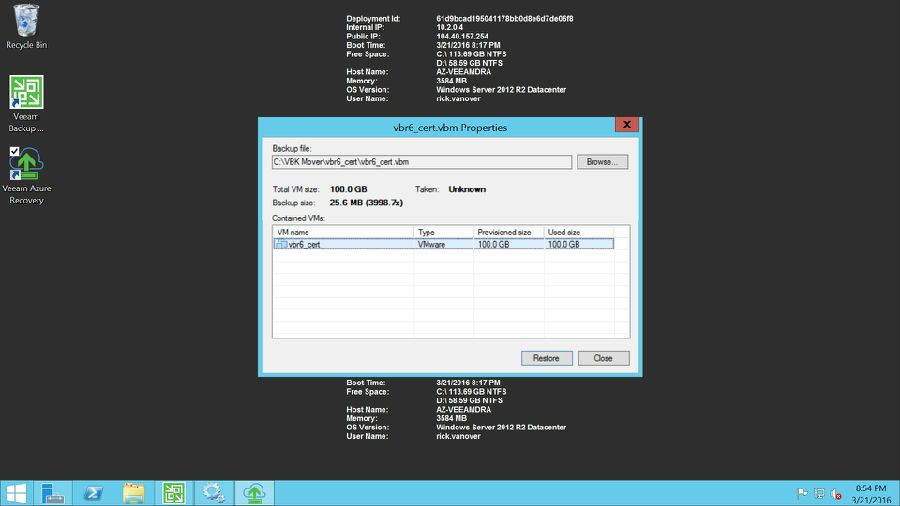Viewport: 900px width, 506px height.
Task: Click the 100.0 GB used size cell
Action: tap(564, 244)
